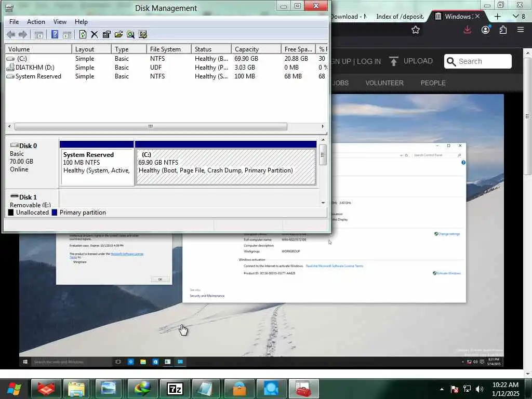
Task: Open a new browser tab with the plus icon
Action: coord(497,16)
